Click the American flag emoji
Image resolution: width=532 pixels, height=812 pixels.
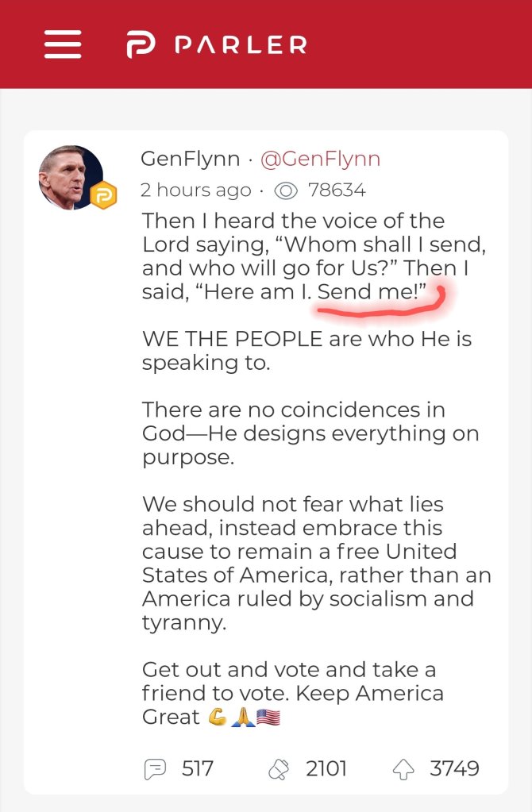(269, 717)
